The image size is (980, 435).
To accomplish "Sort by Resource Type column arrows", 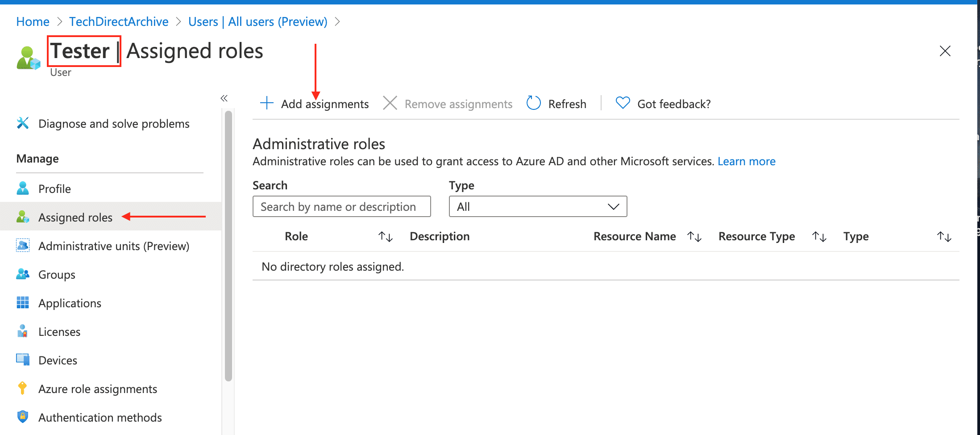I will point(819,237).
